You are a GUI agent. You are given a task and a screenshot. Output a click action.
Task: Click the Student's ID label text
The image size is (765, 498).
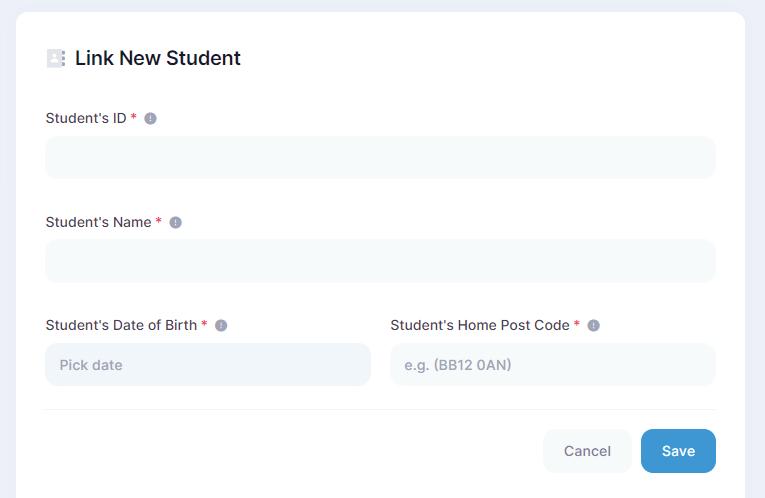[86, 118]
